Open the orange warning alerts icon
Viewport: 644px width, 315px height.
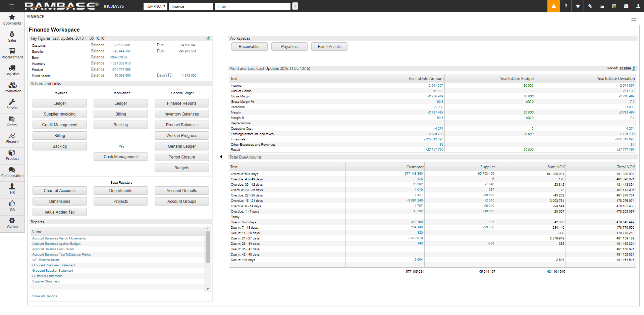pos(553,6)
